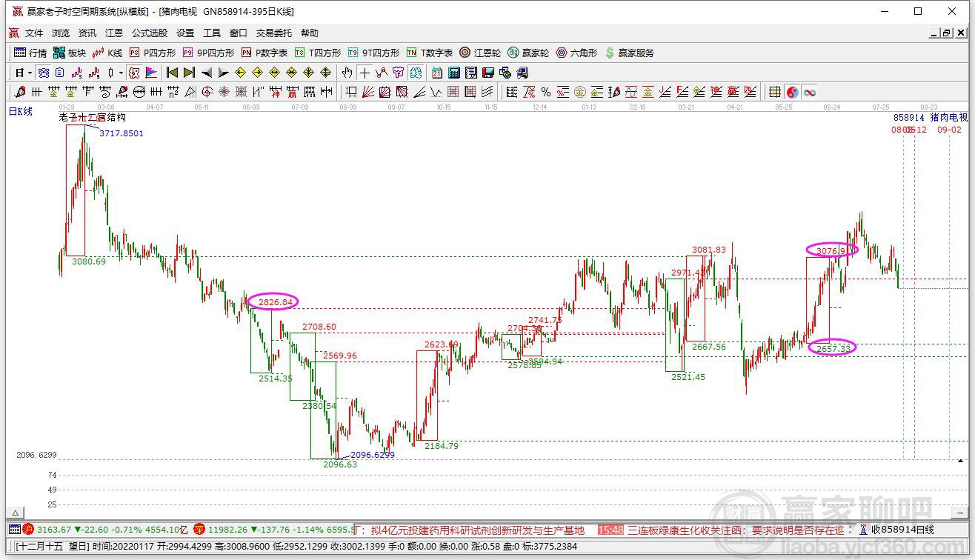
Task: Switch to the K线 candlestick chart
Action: 107,53
